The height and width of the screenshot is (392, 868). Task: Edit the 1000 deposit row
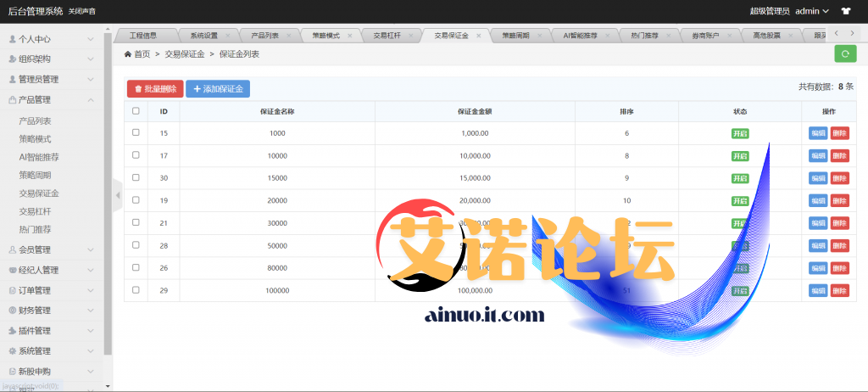(818, 133)
